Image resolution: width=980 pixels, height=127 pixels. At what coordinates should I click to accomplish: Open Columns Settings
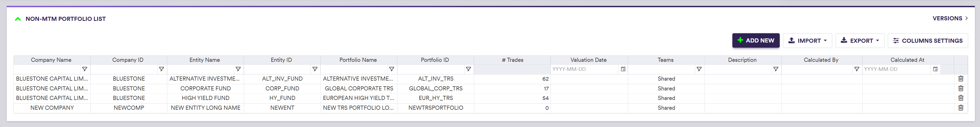pyautogui.click(x=927, y=41)
